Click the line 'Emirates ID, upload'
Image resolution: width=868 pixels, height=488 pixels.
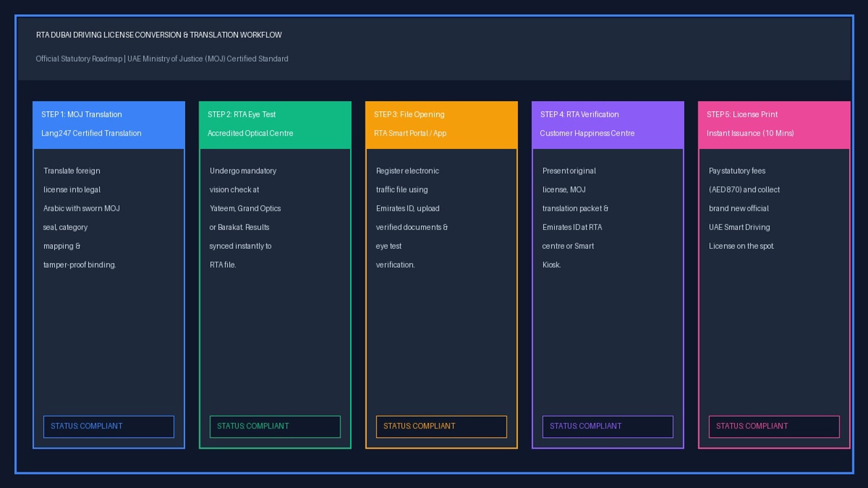pyautogui.click(x=408, y=209)
